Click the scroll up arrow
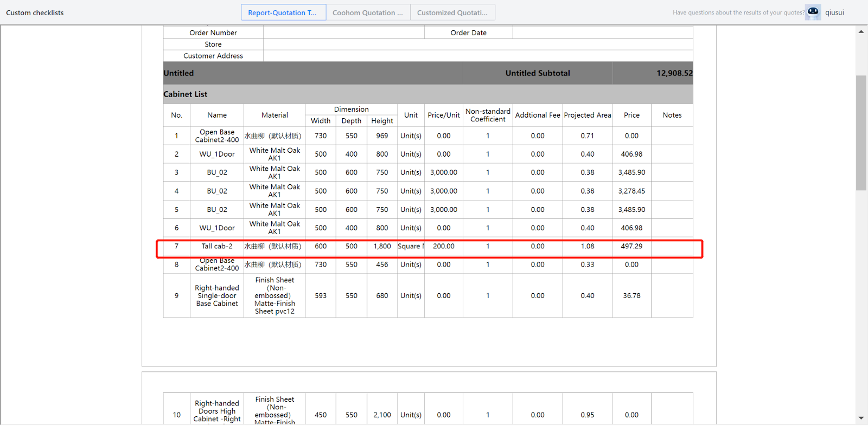 click(861, 32)
